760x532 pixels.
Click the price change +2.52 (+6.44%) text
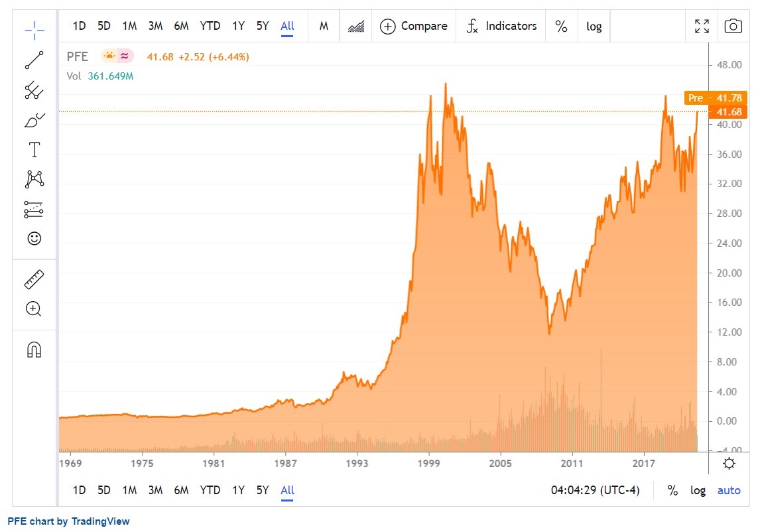coord(214,57)
